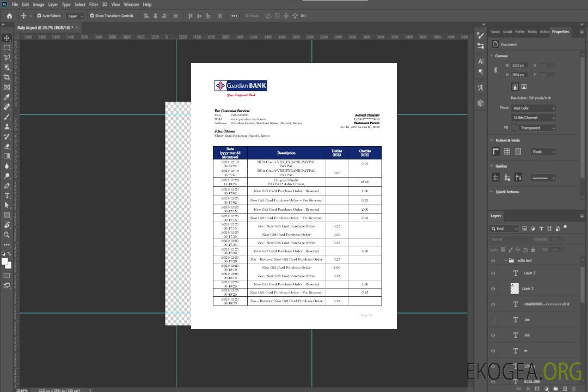Select the Rectangular Marquee tool
The image size is (588, 392).
click(x=7, y=48)
